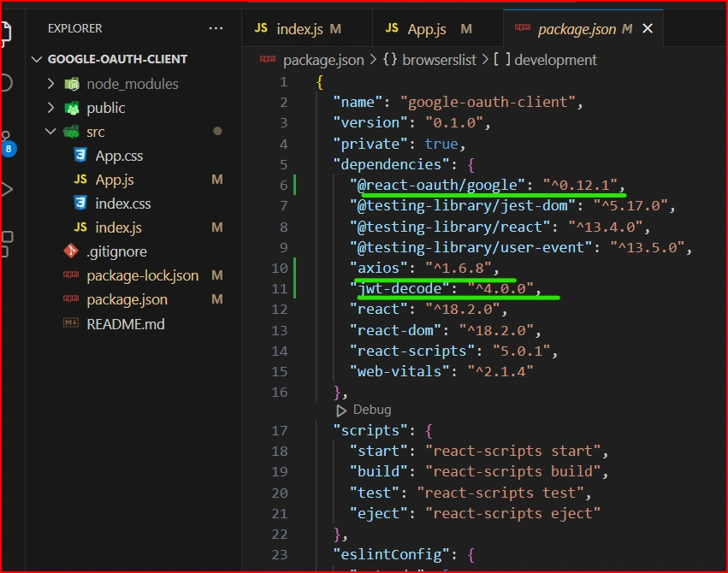Click the npm icon in the breadcrumb bar
The width and height of the screenshot is (728, 573).
(268, 59)
